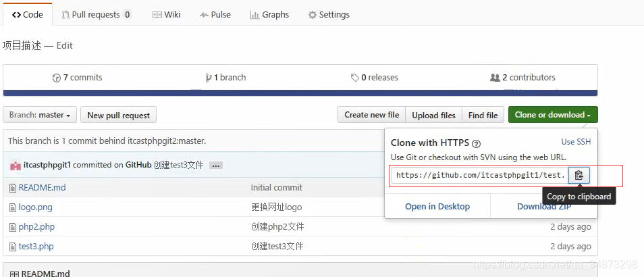Click the itcastphpgit1 avatar image
The image size is (644, 277).
point(16,166)
